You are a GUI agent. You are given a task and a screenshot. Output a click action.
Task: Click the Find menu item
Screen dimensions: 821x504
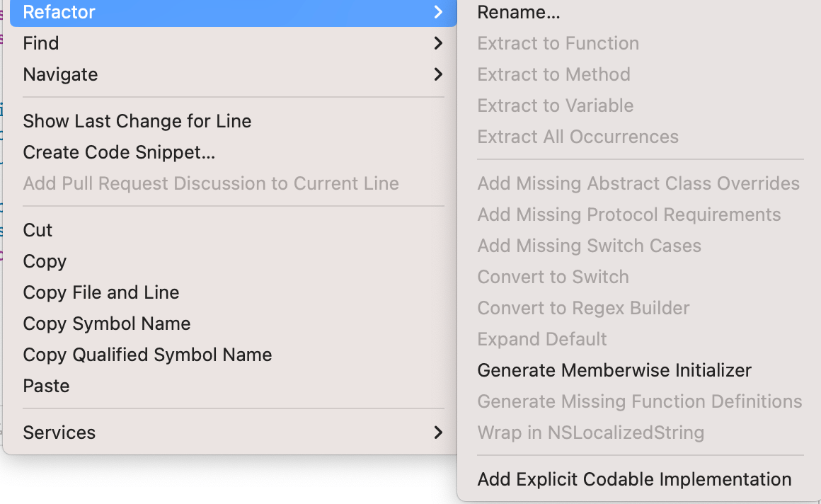(x=41, y=43)
